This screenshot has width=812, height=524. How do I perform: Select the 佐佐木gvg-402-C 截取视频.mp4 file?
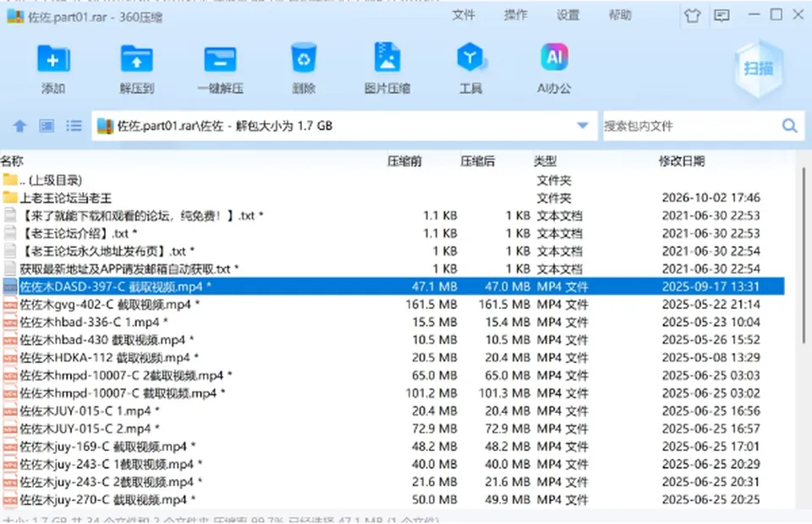109,304
